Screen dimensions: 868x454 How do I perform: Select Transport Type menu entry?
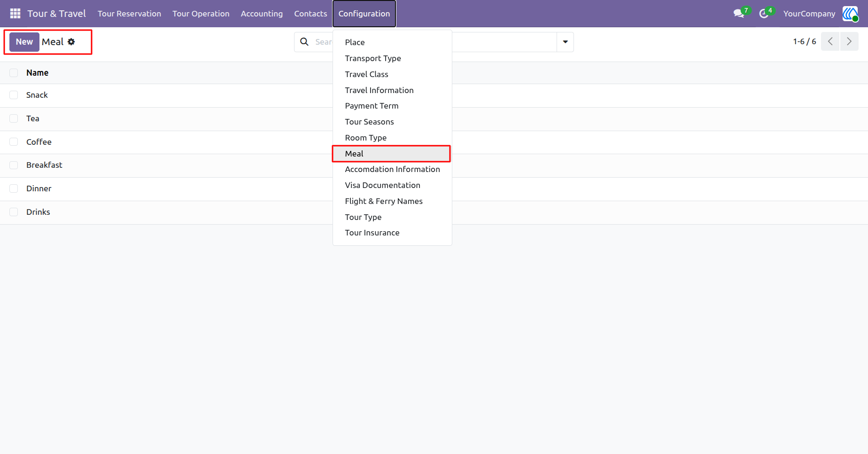tap(392, 58)
